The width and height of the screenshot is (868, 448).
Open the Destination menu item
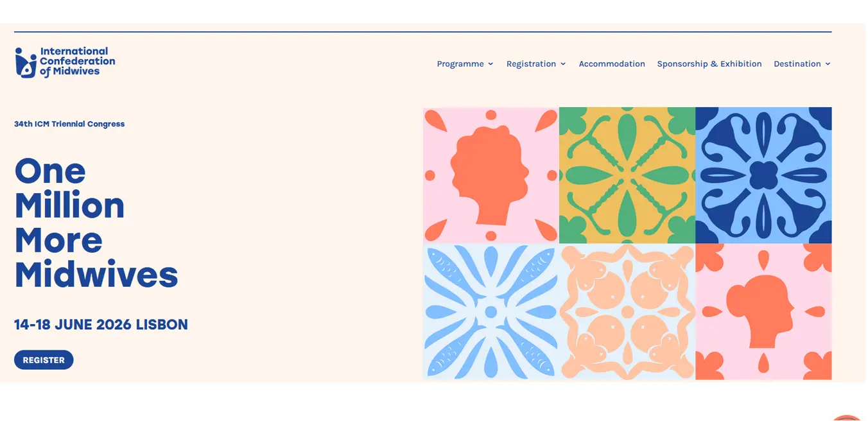click(x=797, y=64)
